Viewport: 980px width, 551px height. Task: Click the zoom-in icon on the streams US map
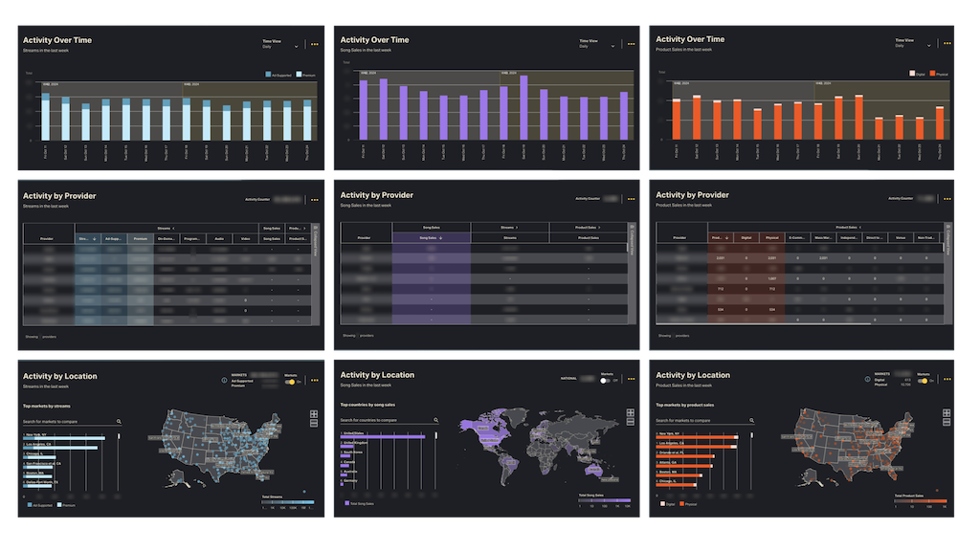pos(313,413)
